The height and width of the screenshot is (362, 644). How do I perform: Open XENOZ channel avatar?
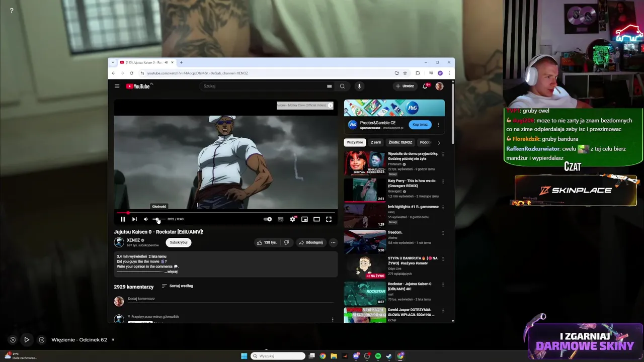[x=119, y=242]
